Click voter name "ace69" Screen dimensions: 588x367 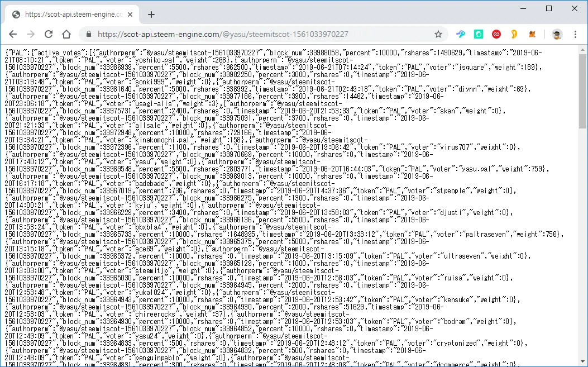pyautogui.click(x=144, y=249)
